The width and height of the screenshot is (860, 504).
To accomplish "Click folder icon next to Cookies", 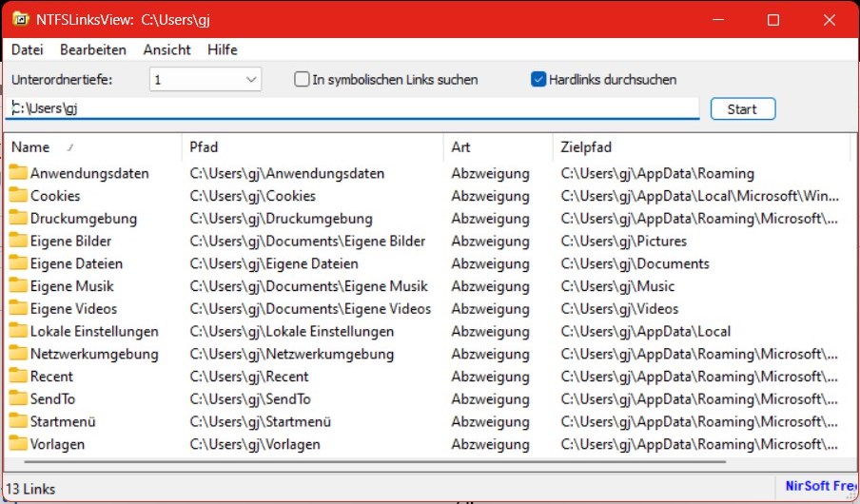I will 18,195.
